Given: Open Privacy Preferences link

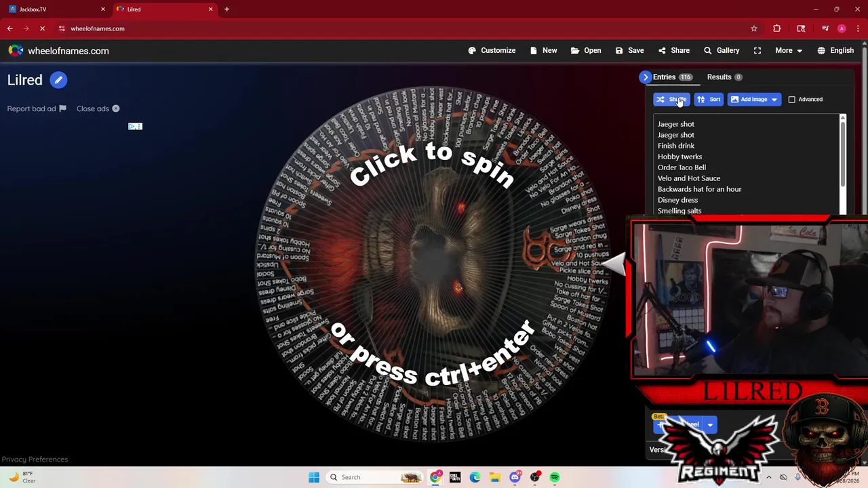Looking at the screenshot, I should tap(35, 460).
